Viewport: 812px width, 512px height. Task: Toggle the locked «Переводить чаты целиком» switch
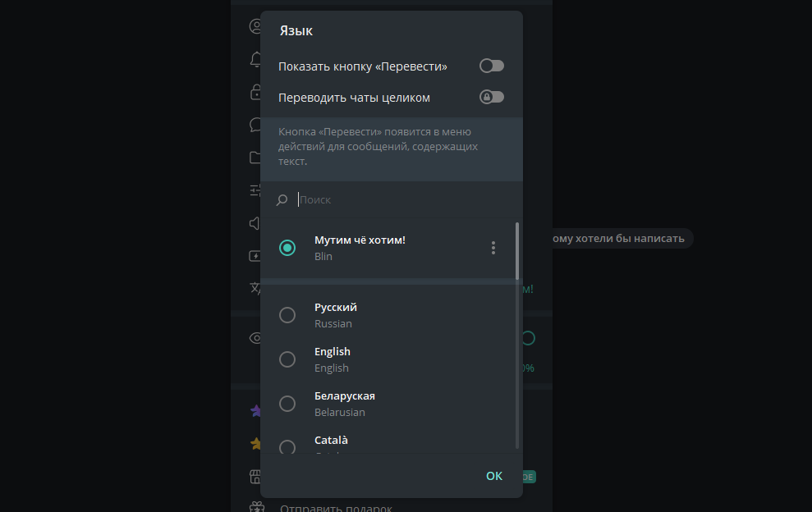(x=492, y=98)
